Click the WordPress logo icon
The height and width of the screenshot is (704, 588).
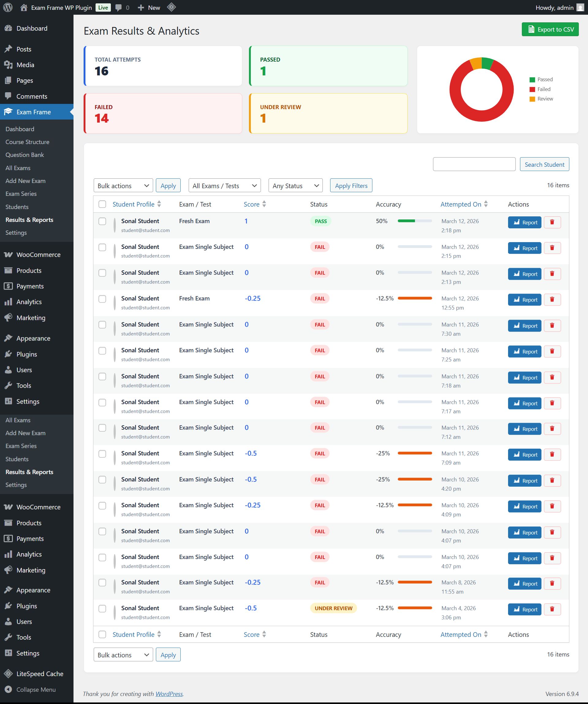coord(8,7)
